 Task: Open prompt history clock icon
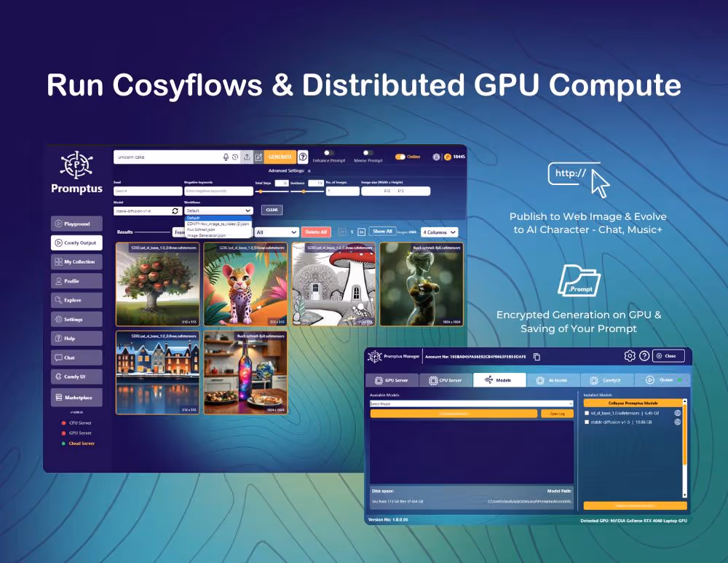click(x=235, y=157)
